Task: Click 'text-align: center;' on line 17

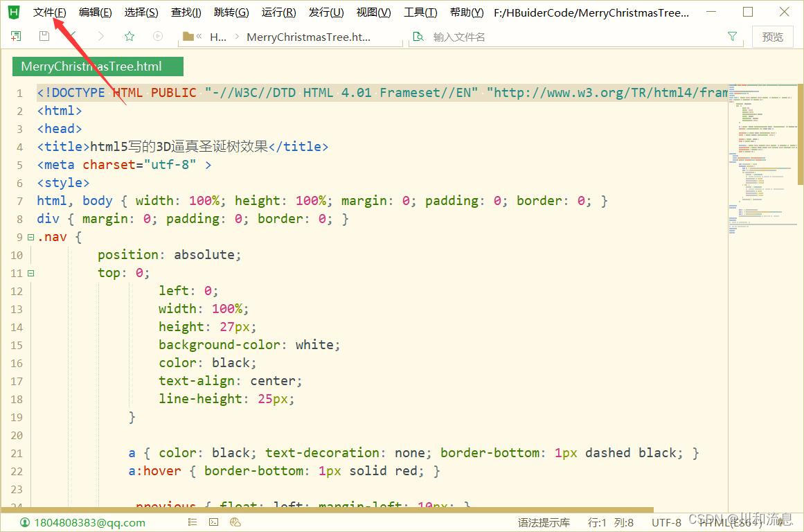Action: tap(230, 381)
